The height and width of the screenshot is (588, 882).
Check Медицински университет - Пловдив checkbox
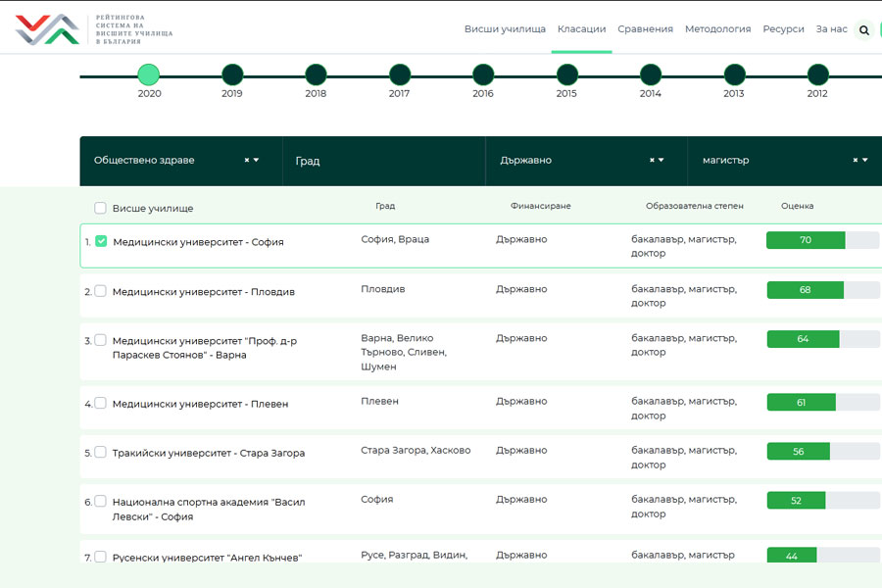click(100, 291)
